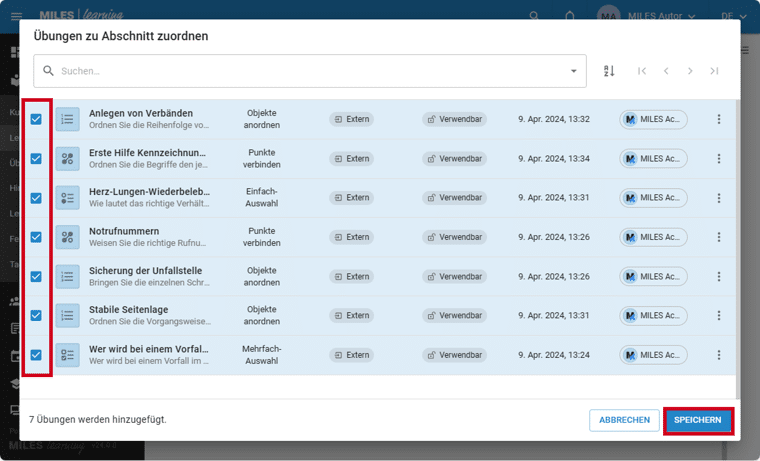Click the Abbrechen button
Viewport: 760px width, 461px height.
624,420
